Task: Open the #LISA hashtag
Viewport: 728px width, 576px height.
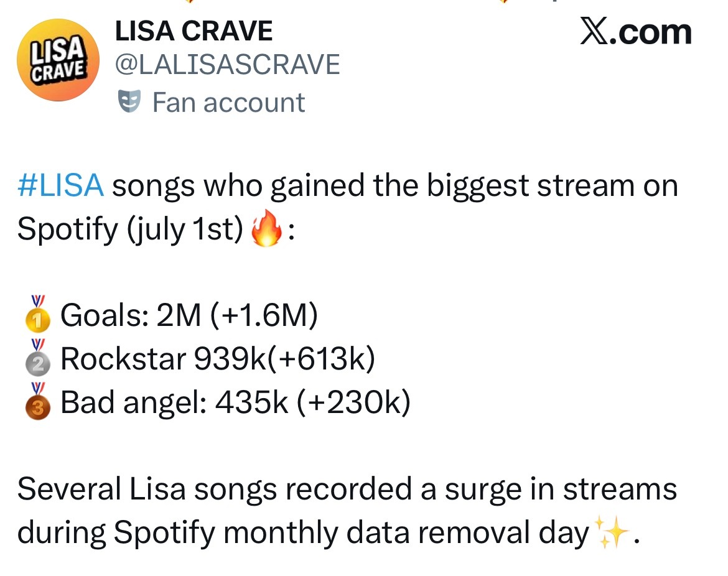Action: click(60, 185)
